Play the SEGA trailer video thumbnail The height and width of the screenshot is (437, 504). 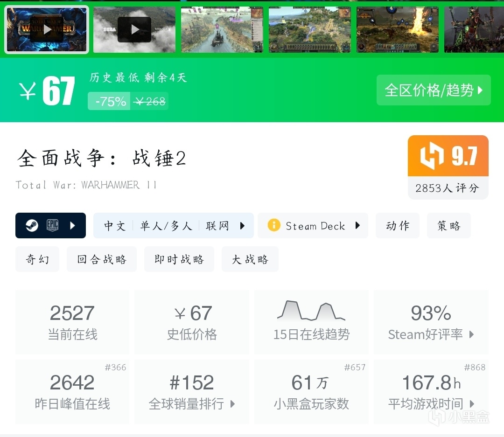134,29
